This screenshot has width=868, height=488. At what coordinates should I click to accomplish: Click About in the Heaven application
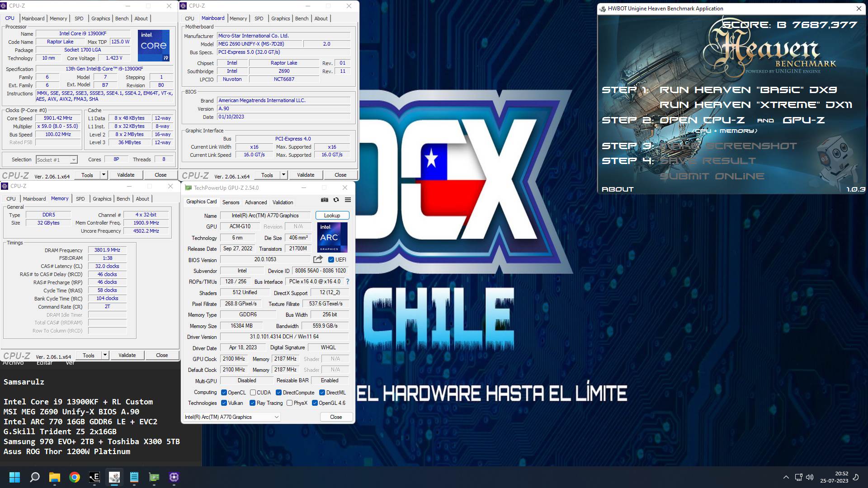pyautogui.click(x=618, y=189)
